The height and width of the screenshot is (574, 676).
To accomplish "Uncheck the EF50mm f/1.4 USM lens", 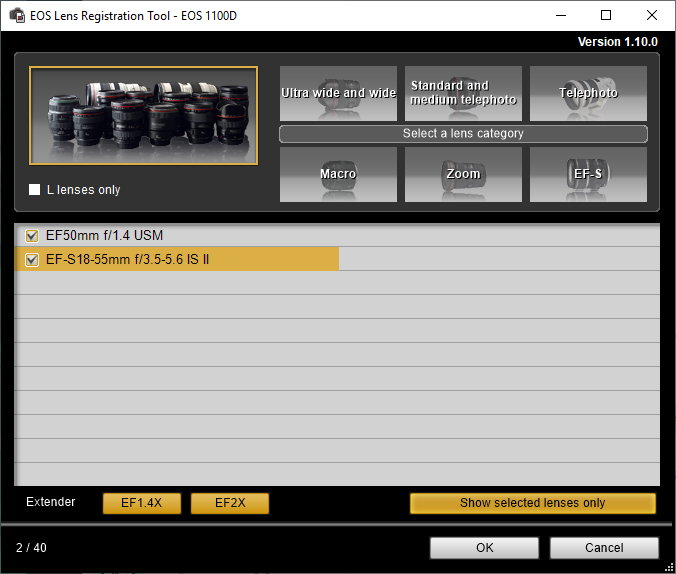I will (32, 236).
